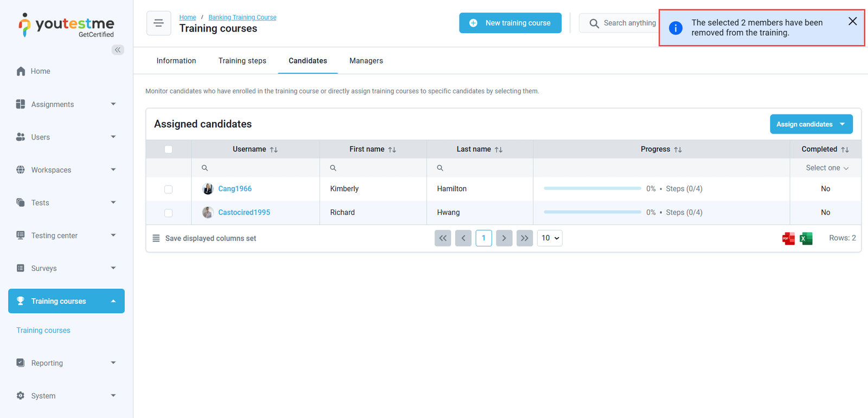
Task: Collapse the left sidebar with double-chevron icon
Action: tap(118, 50)
